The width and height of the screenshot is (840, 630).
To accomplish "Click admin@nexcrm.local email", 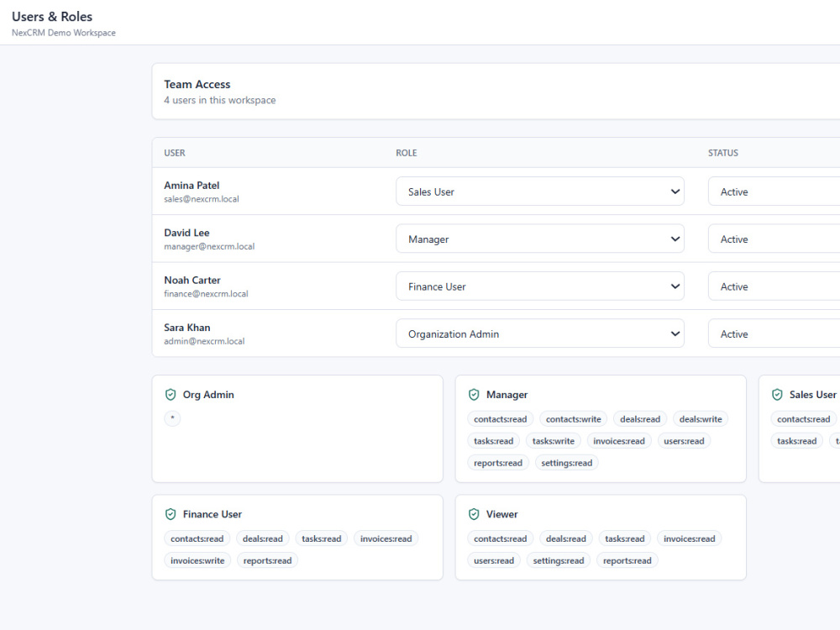I will [204, 341].
